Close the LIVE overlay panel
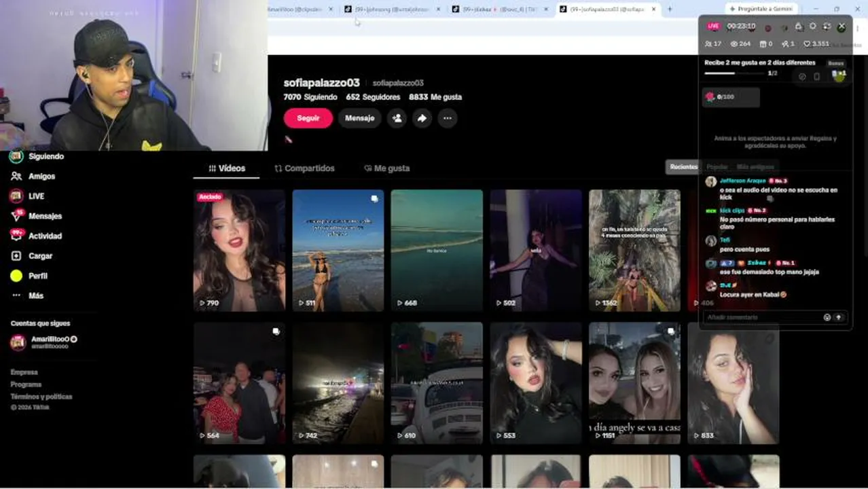This screenshot has height=489, width=868. click(842, 26)
